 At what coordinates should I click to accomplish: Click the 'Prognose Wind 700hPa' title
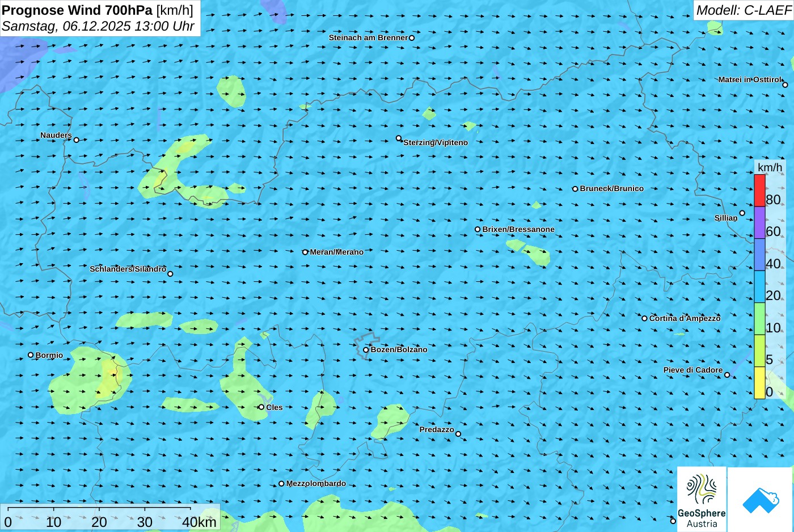click(x=77, y=10)
